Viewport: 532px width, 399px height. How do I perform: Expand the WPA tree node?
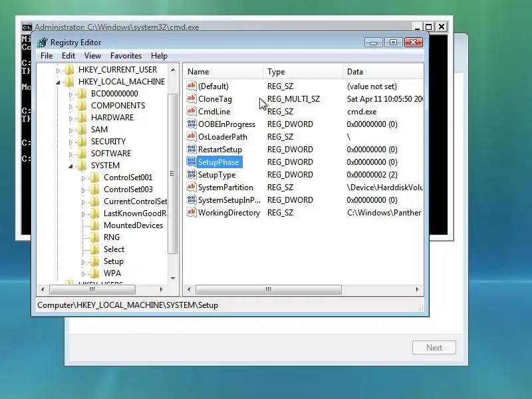[x=84, y=274]
